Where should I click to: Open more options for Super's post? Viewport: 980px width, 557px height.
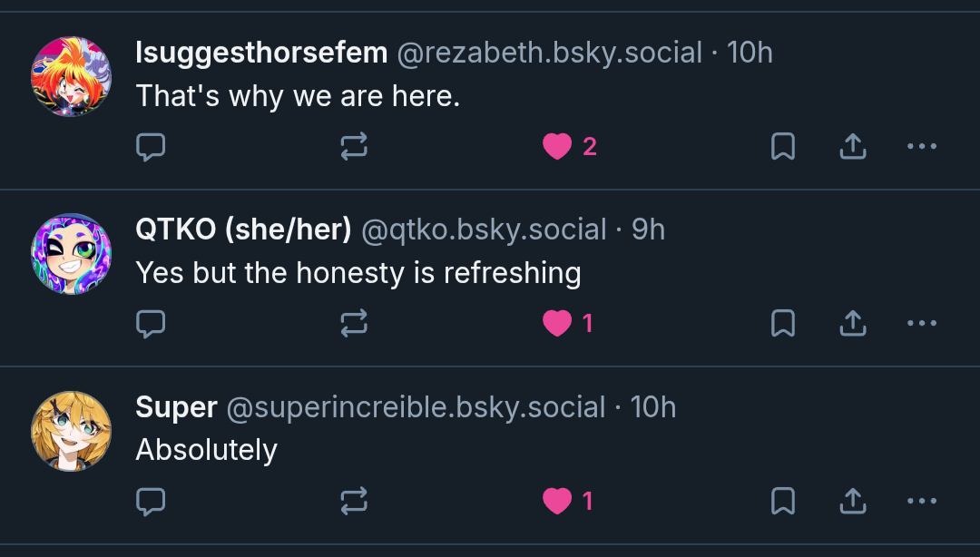[x=922, y=501]
